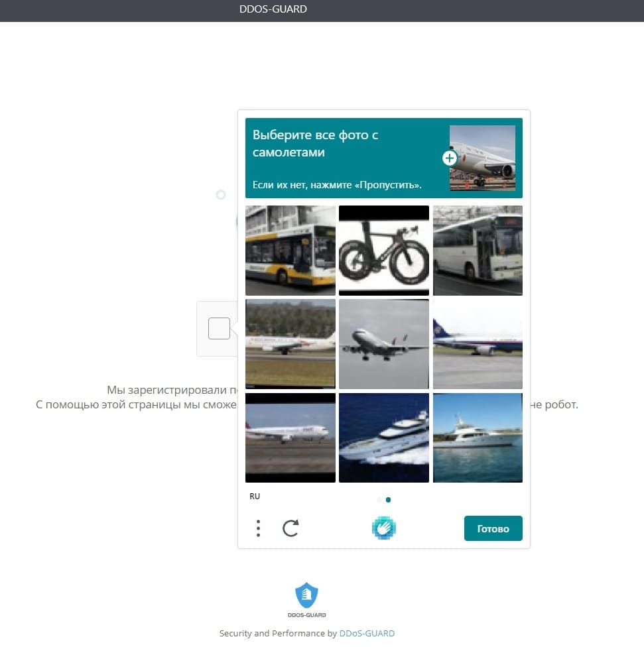
Task: Open the DDoS-GUARD footer link
Action: tap(367, 633)
